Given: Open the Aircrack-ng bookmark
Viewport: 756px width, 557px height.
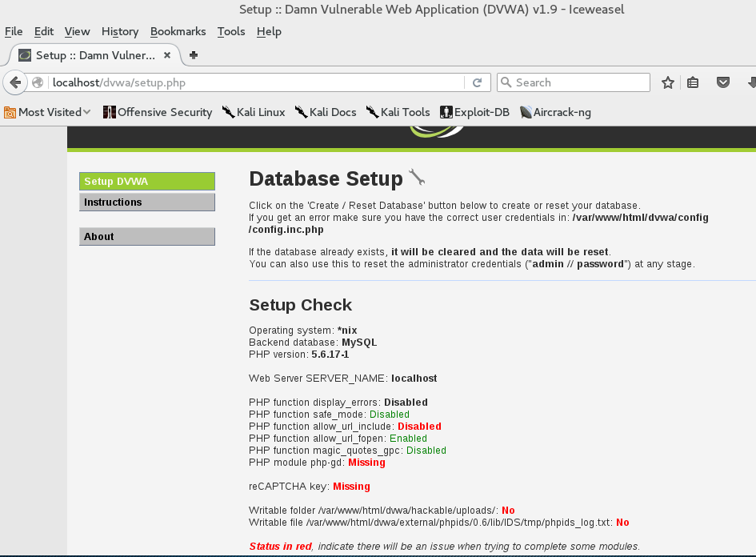Looking at the screenshot, I should pos(555,112).
